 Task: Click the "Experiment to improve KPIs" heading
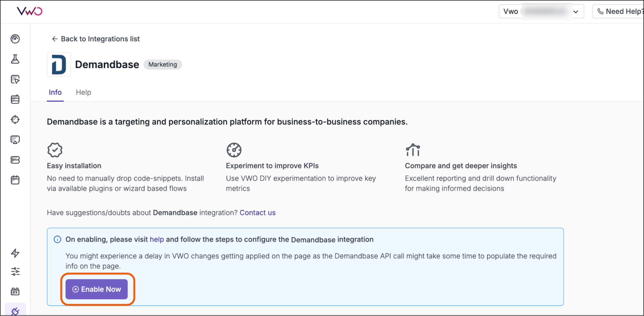[272, 166]
